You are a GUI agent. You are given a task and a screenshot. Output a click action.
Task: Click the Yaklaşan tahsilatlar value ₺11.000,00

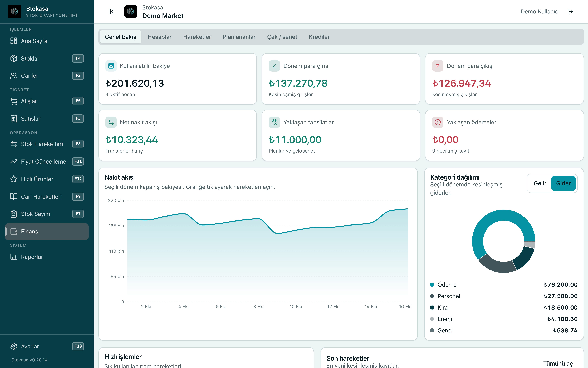point(295,140)
